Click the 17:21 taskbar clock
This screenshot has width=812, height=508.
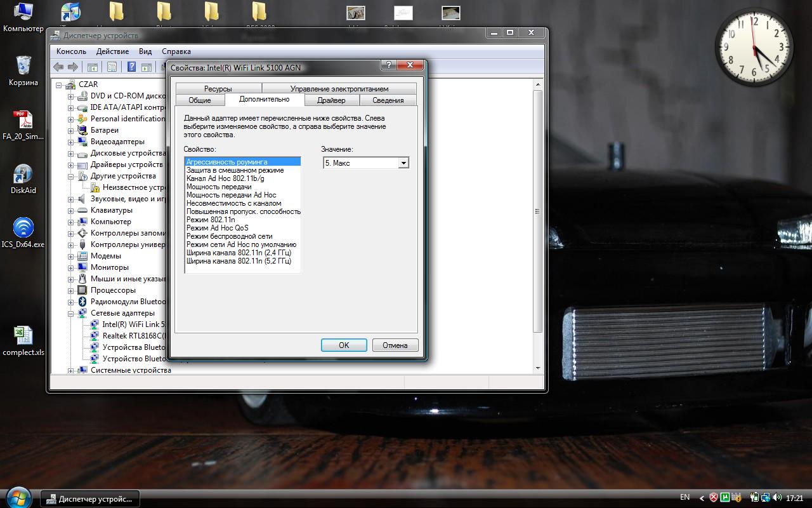tap(795, 498)
